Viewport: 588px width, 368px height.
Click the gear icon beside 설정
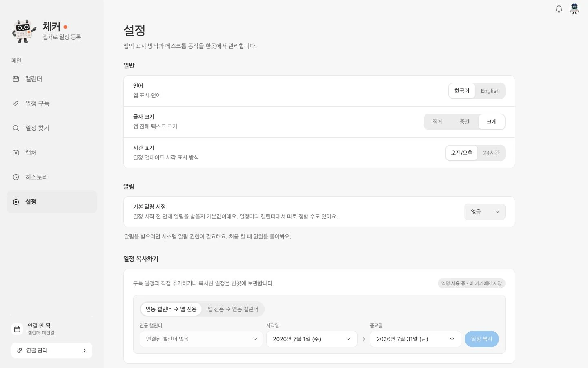[16, 202]
